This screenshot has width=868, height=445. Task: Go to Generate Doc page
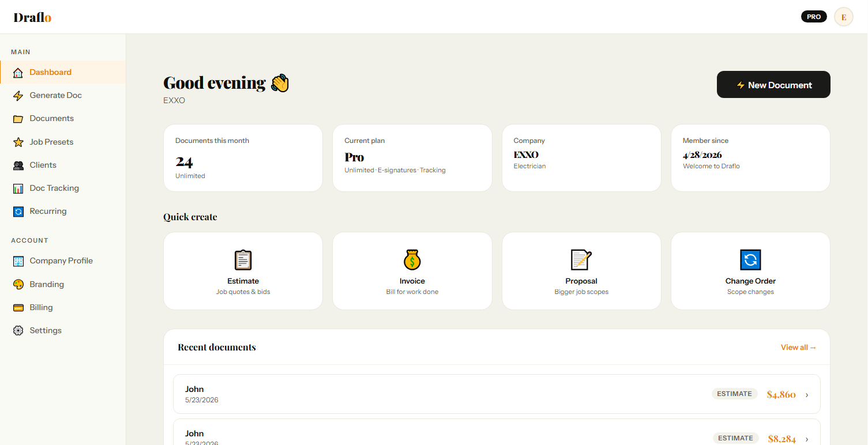[x=62, y=96]
